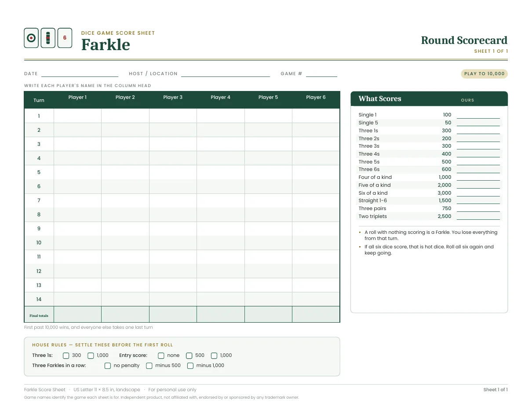Click the Six of a kind row

pyautogui.click(x=429, y=193)
